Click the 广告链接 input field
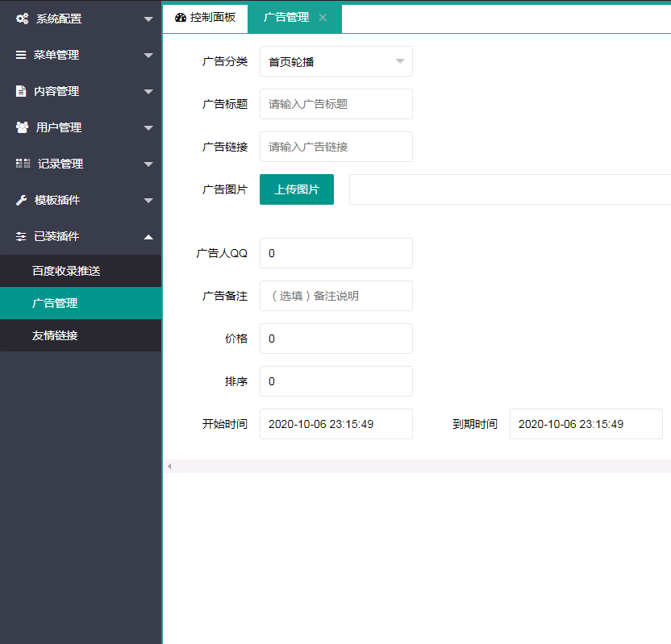 336,147
